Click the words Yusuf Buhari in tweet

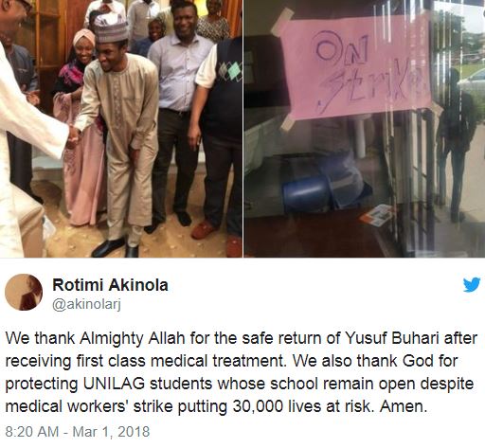[x=392, y=338]
